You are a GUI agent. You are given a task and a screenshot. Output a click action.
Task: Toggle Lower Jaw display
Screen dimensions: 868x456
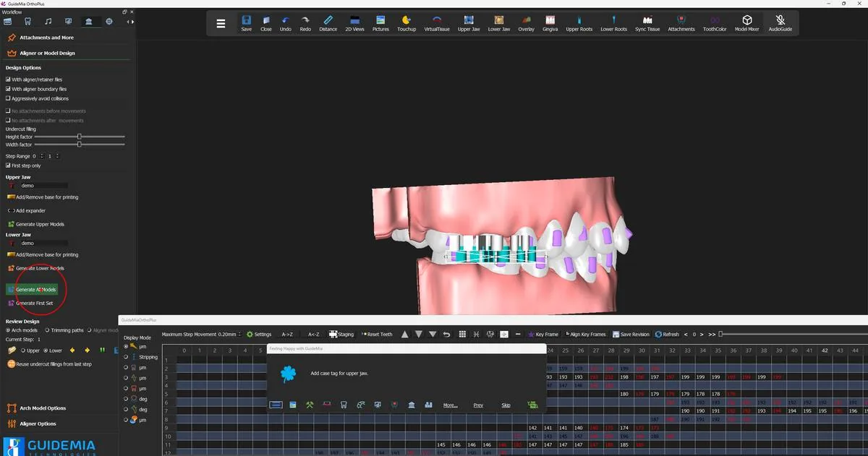point(499,23)
